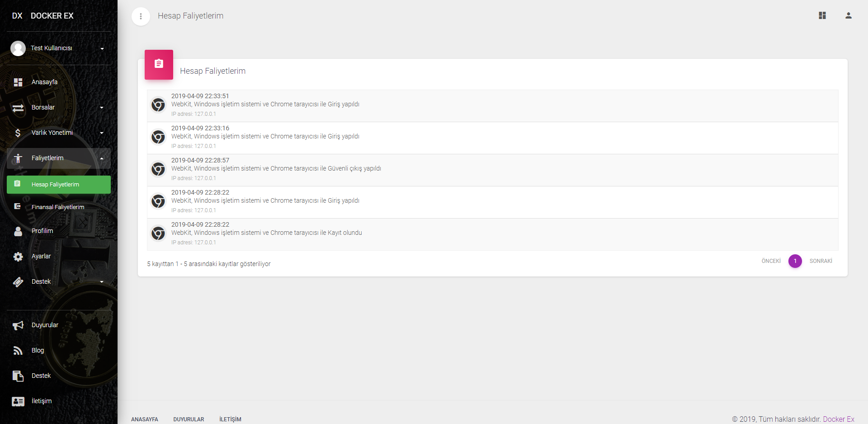Open Blog via RSS feed icon
The width and height of the screenshot is (868, 424).
click(18, 351)
